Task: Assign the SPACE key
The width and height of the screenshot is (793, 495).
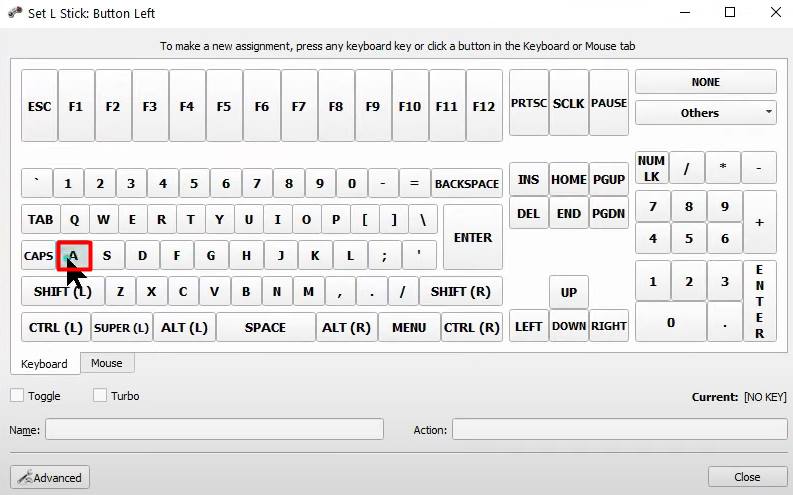Action: point(266,328)
